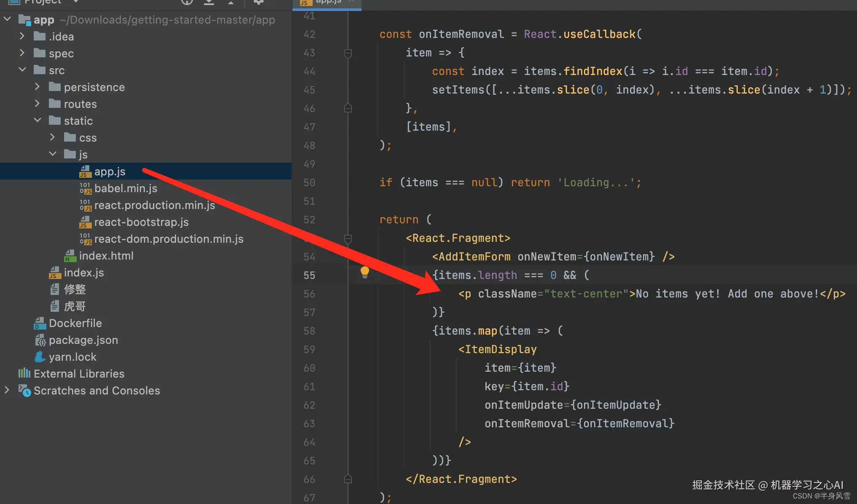This screenshot has height=504, width=857.
Task: Expand the css folder arrow
Action: coord(53,137)
